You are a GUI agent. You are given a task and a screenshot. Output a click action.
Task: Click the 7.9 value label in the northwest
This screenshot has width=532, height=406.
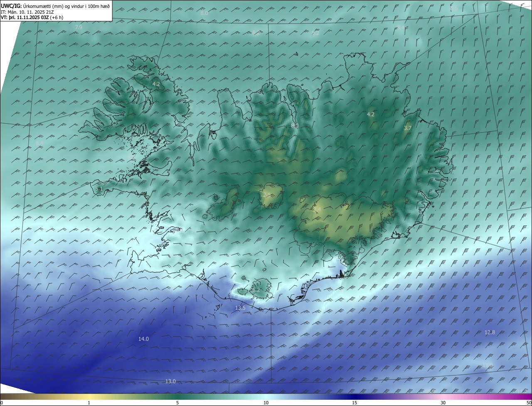(78, 27)
